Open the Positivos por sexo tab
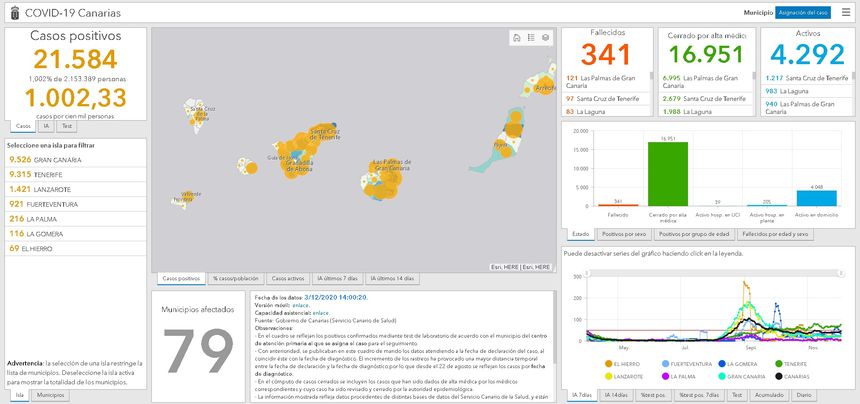Viewport: 860px width, 404px height. 622,234
